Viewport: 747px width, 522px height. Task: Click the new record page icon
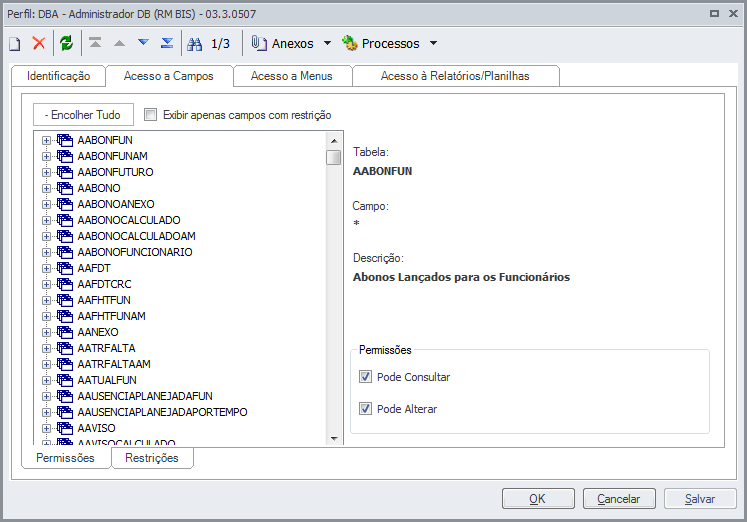pyautogui.click(x=15, y=44)
